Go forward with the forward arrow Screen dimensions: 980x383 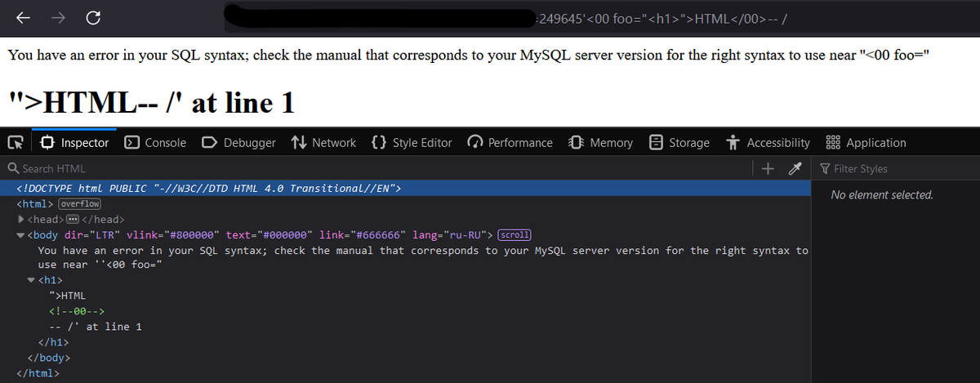coord(59,17)
